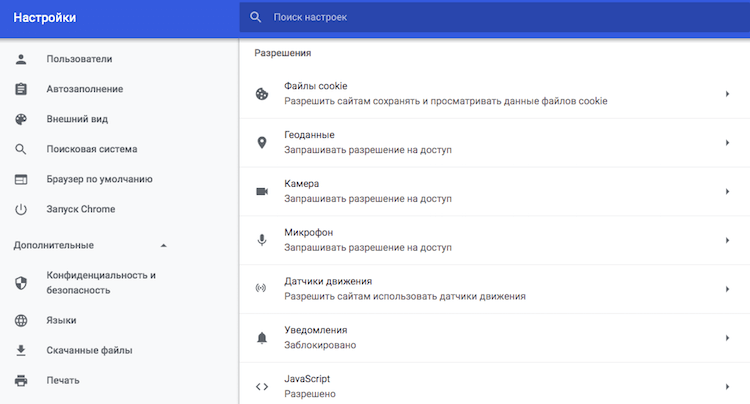This screenshot has width=750, height=404.
Task: Click the location pin icon for Геоданные
Action: tap(262, 143)
